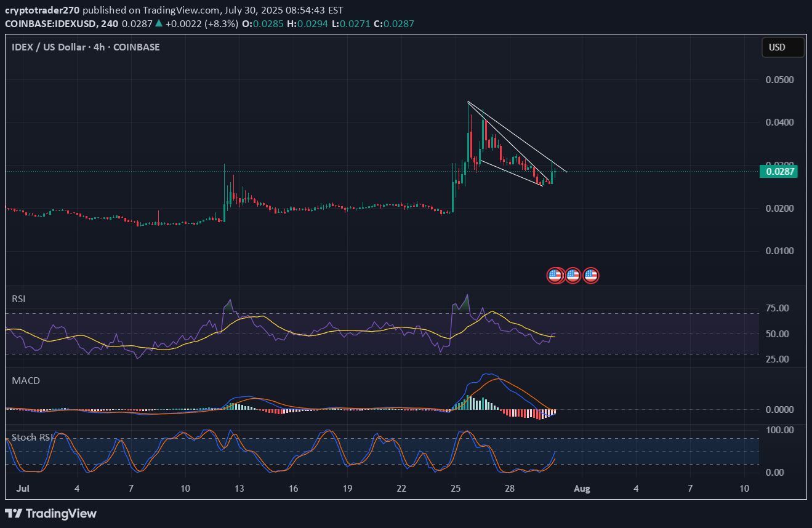The width and height of the screenshot is (812, 528).
Task: Click the 25 date label on the time axis
Action: (456, 489)
